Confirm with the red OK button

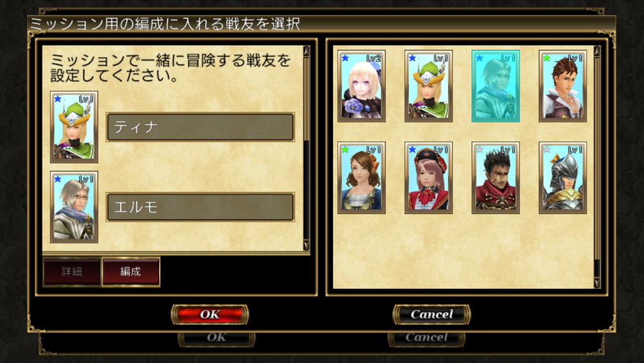210,315
